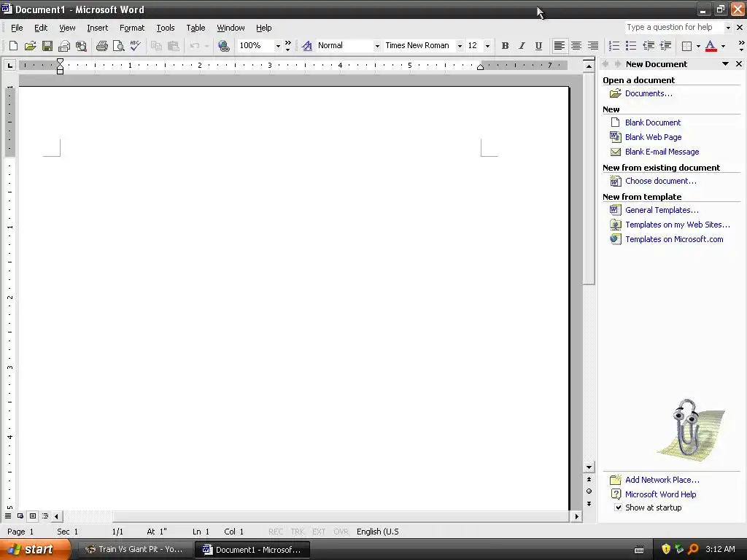This screenshot has height=560, width=747.
Task: Save the document with floppy icon
Action: pyautogui.click(x=47, y=46)
